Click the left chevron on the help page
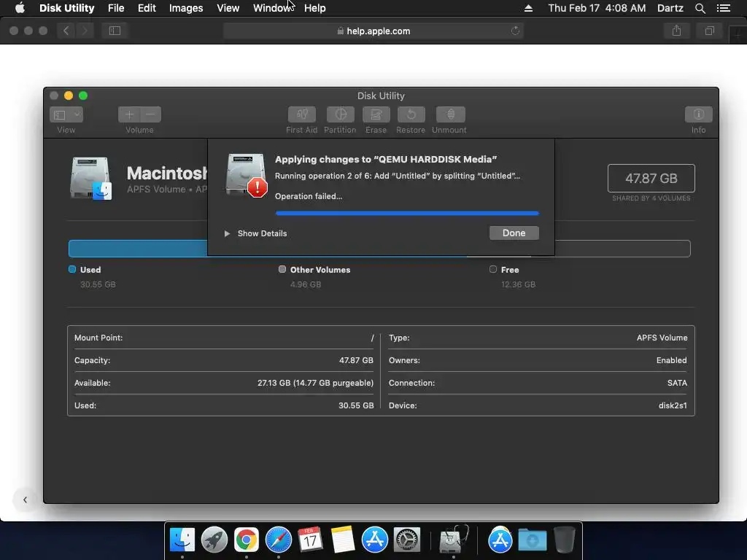Screen dimensions: 747x560 (x=25, y=499)
